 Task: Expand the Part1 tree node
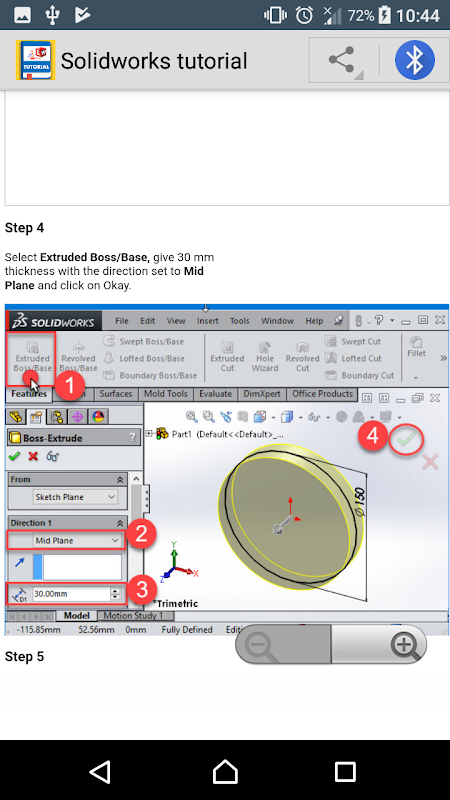(x=149, y=434)
